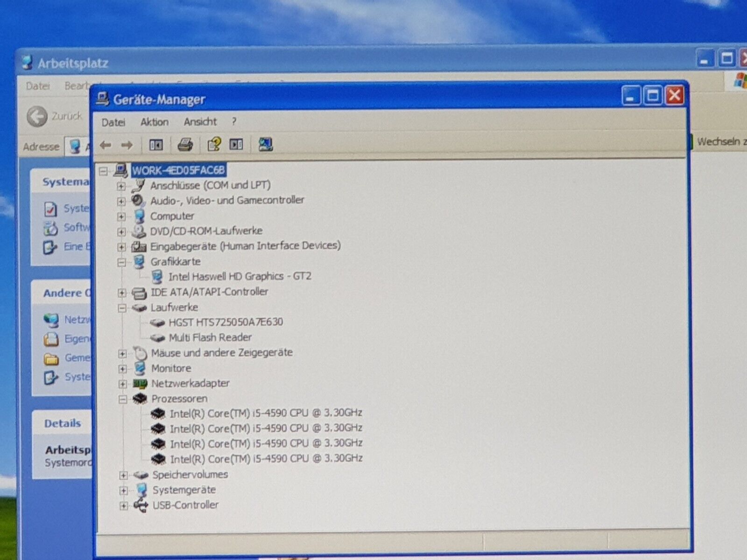
Task: Expand Audio-, Video- und Gamecontroller
Action: click(121, 201)
